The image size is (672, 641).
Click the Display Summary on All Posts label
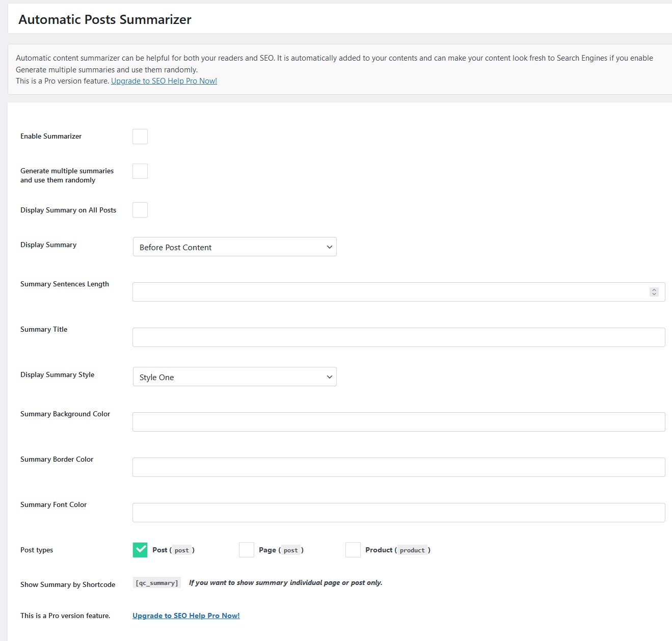tap(68, 210)
